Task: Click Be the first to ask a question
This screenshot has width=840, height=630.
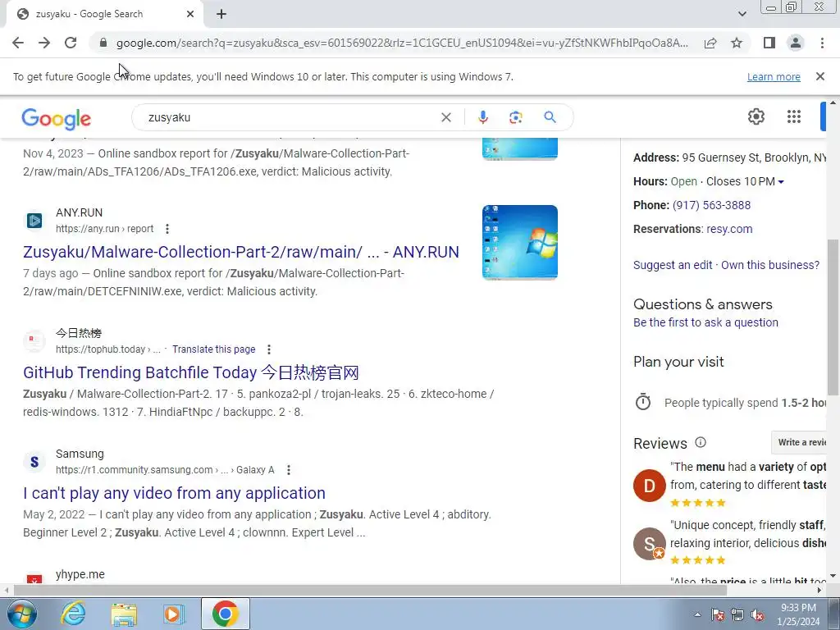Action: [x=705, y=322]
